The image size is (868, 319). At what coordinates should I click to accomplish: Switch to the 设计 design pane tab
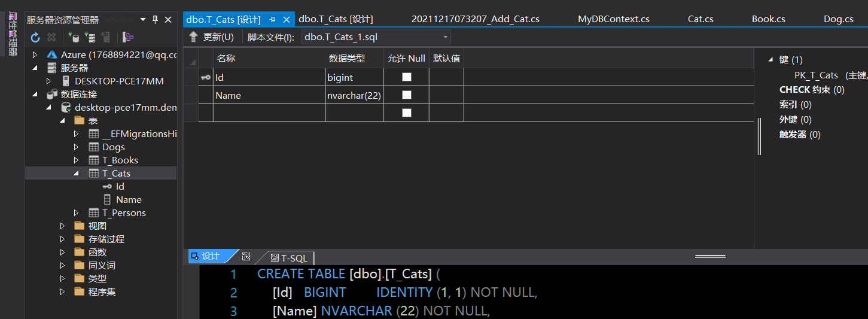click(x=211, y=257)
